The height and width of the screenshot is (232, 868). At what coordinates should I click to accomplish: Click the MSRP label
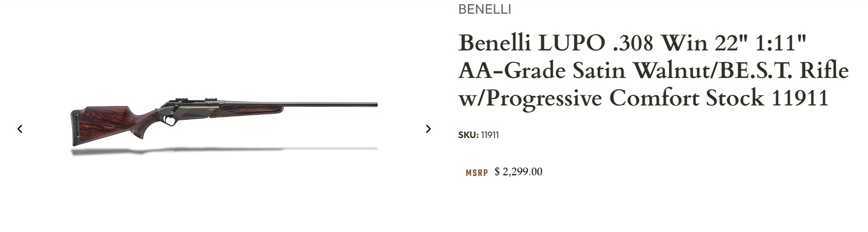pos(477,173)
